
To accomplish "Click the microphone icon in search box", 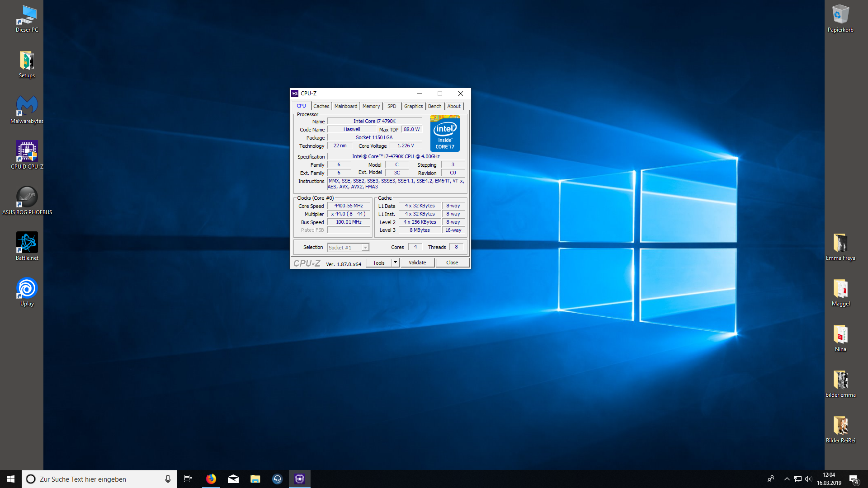I will [168, 479].
